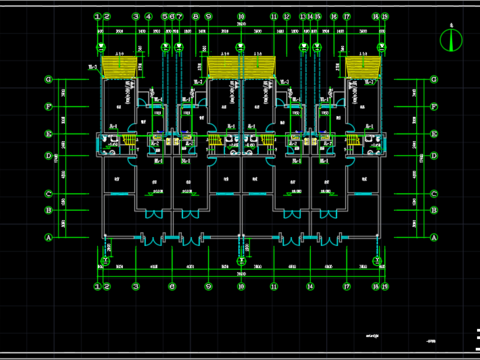The height and width of the screenshot is (360, 480).
Task: Click axis bubble A on the left side
Action: 49,238
